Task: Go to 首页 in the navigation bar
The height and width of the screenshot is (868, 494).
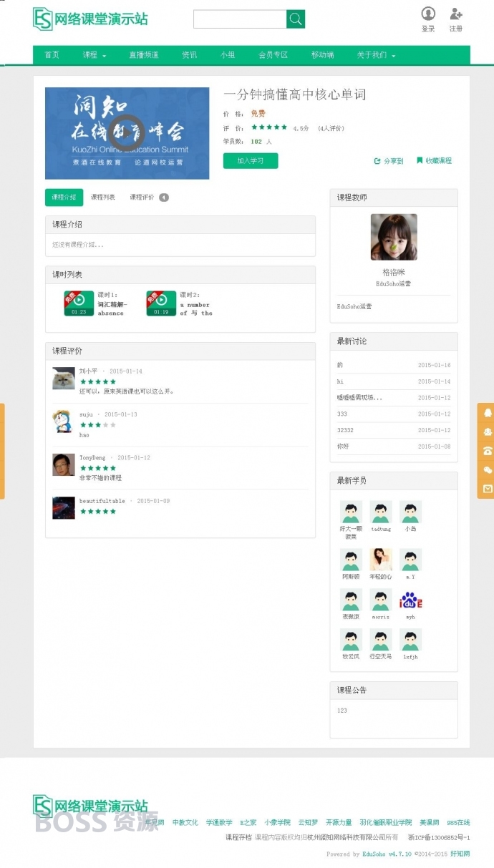Action: pos(52,55)
